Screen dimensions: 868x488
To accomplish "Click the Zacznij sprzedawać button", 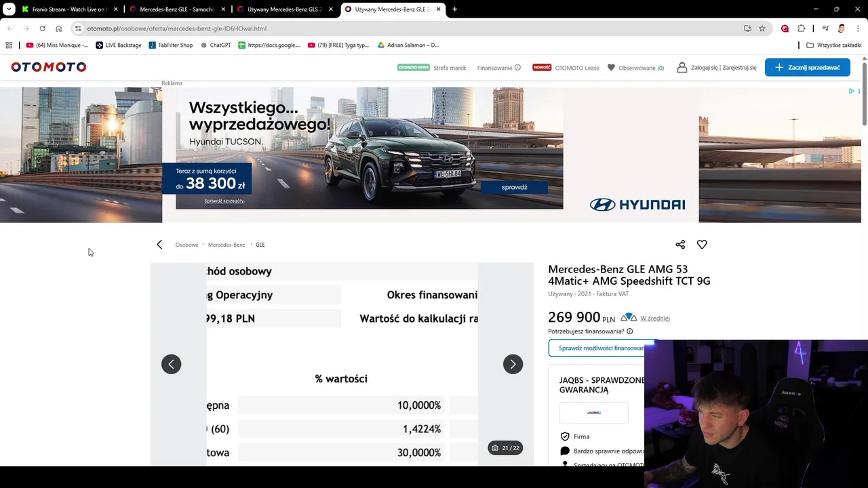I will (x=807, y=67).
